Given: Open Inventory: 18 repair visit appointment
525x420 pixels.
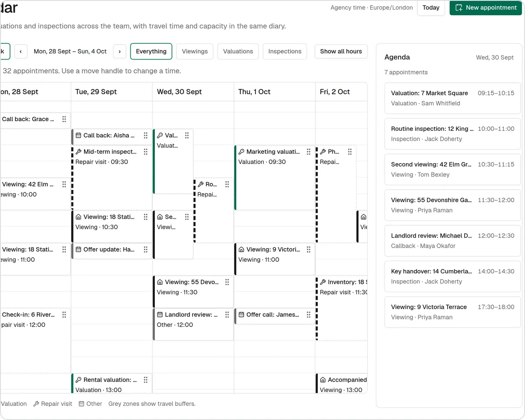Looking at the screenshot, I should click(x=342, y=308).
